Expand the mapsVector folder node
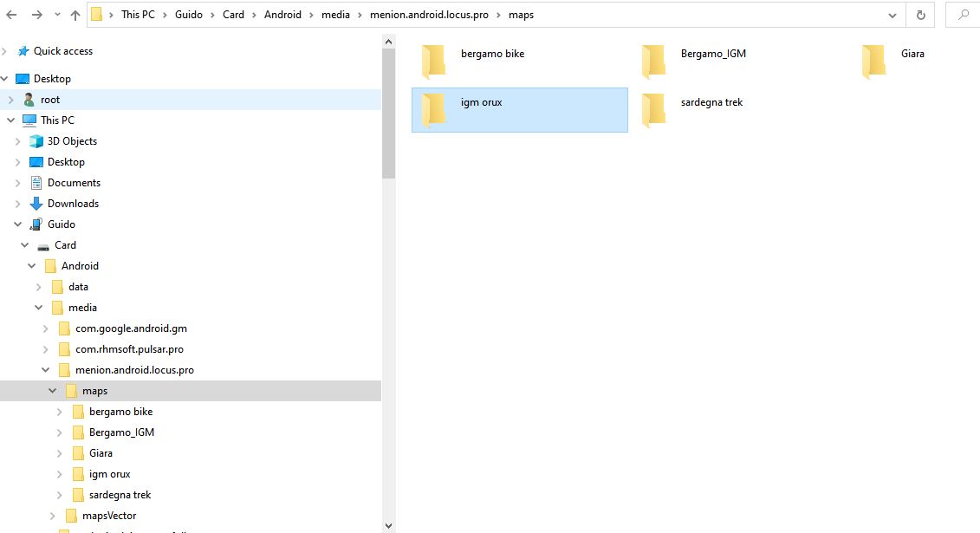The width and height of the screenshot is (980, 533). pyautogui.click(x=53, y=516)
